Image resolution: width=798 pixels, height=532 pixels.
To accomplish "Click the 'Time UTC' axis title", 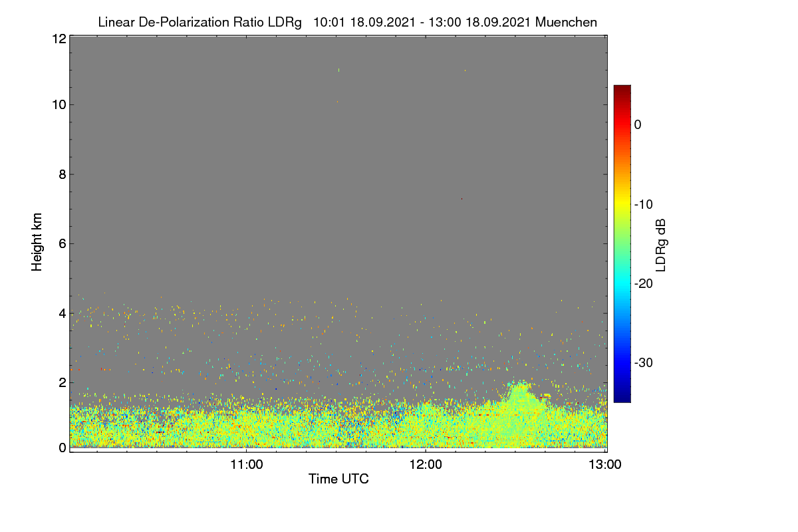I will pos(338,479).
